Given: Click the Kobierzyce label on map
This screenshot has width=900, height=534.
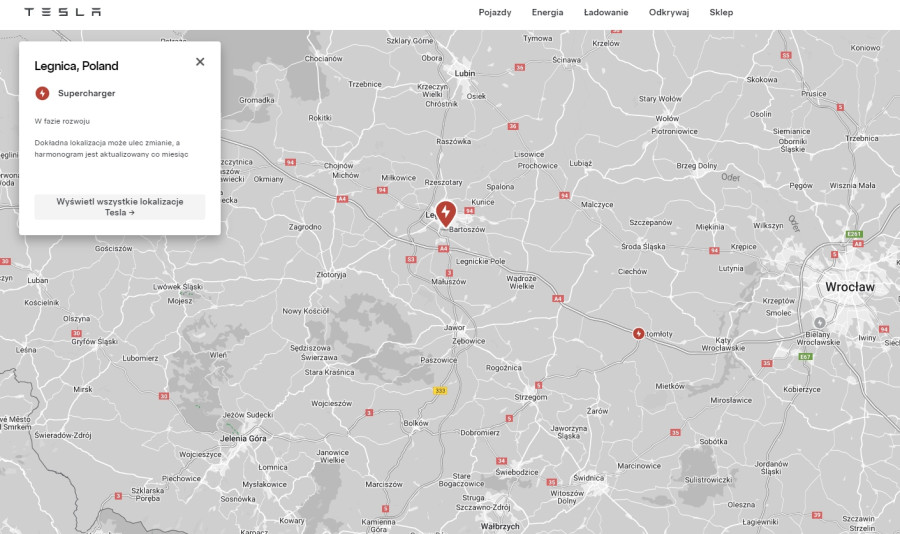Looking at the screenshot, I should 802,389.
